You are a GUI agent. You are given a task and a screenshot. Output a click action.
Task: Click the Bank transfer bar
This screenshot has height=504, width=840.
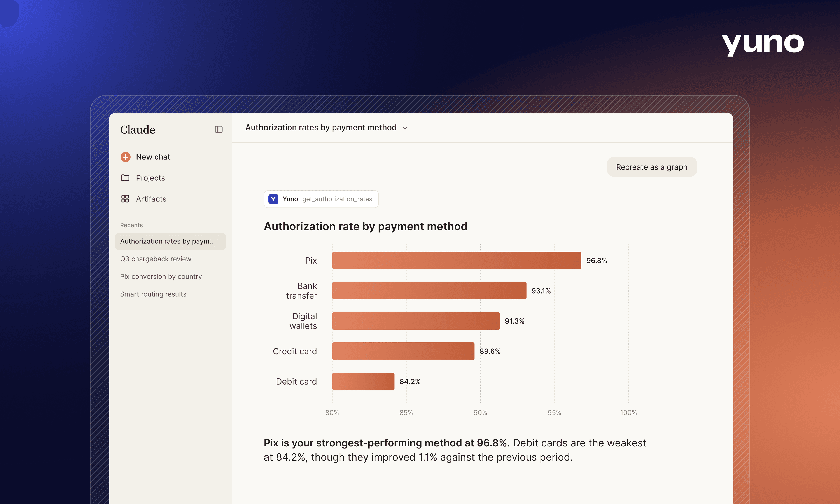coord(429,291)
